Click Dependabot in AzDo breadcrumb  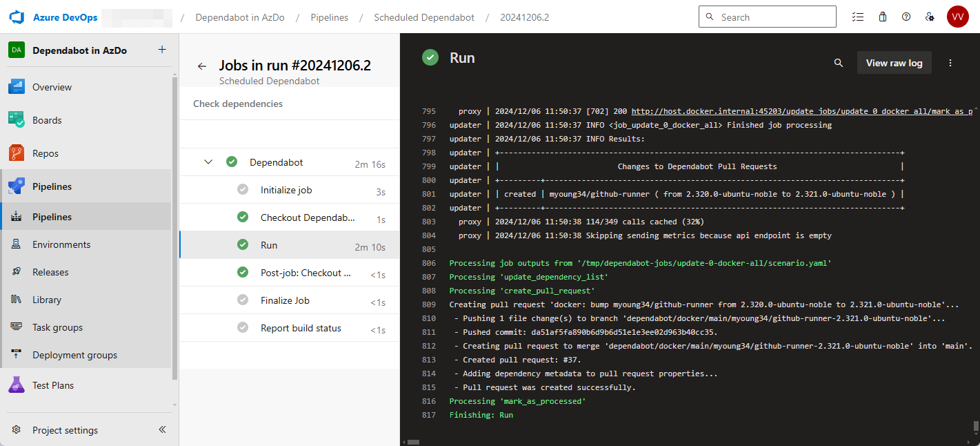[x=240, y=17]
